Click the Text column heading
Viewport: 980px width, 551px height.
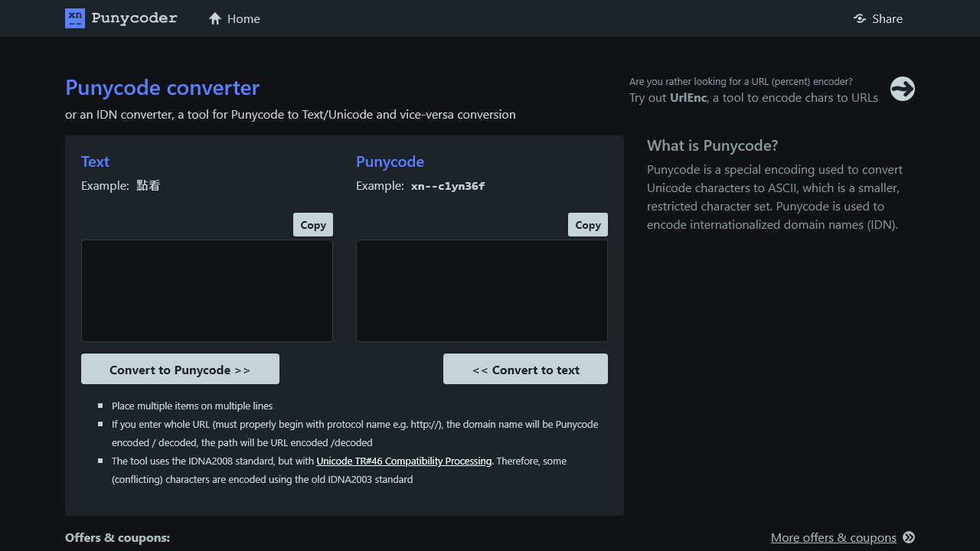click(95, 161)
